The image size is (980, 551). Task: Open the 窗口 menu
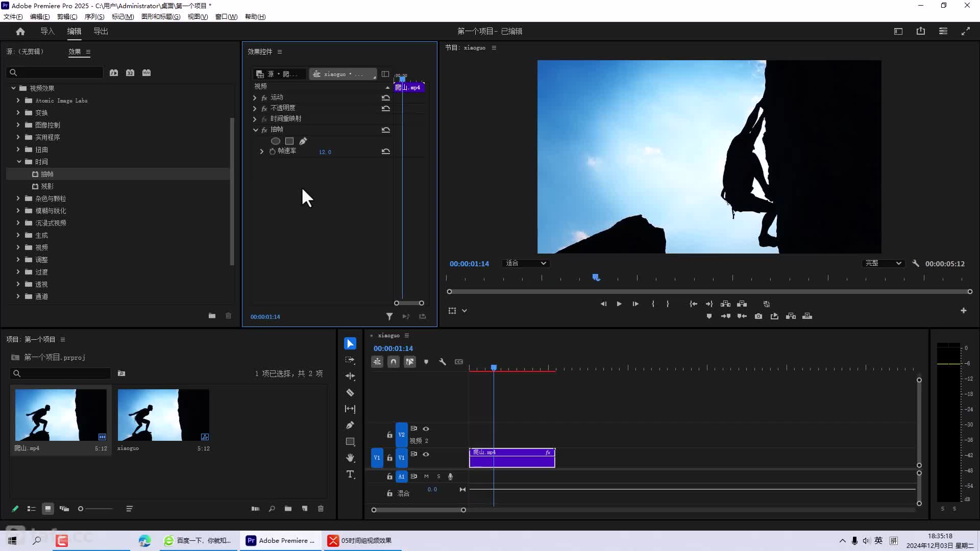pos(226,17)
